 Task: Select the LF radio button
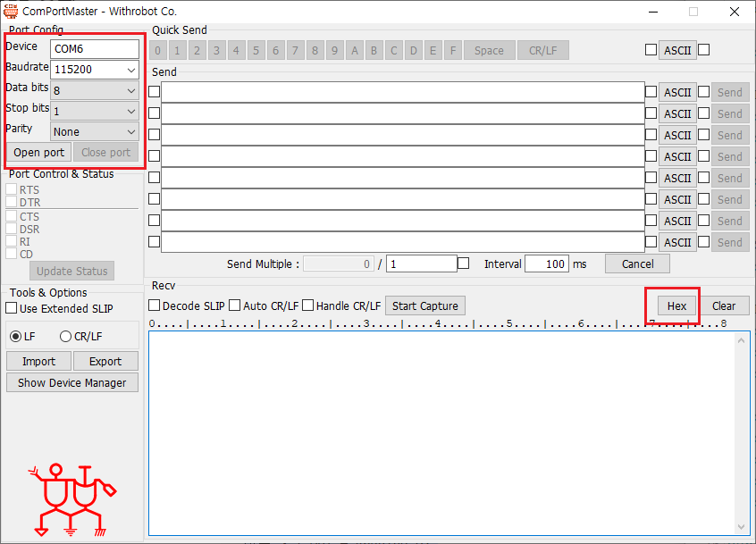pyautogui.click(x=16, y=337)
